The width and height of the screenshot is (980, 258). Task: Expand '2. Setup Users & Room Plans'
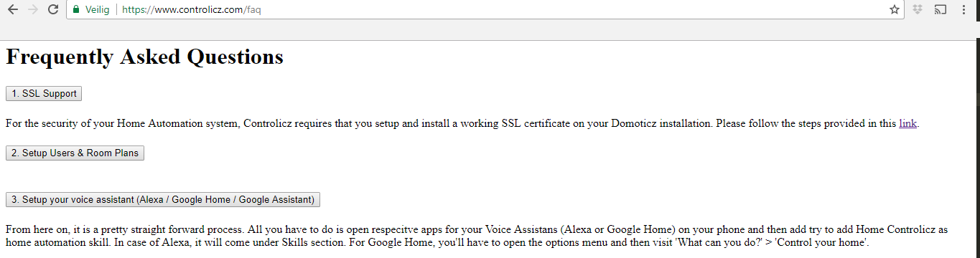[75, 153]
